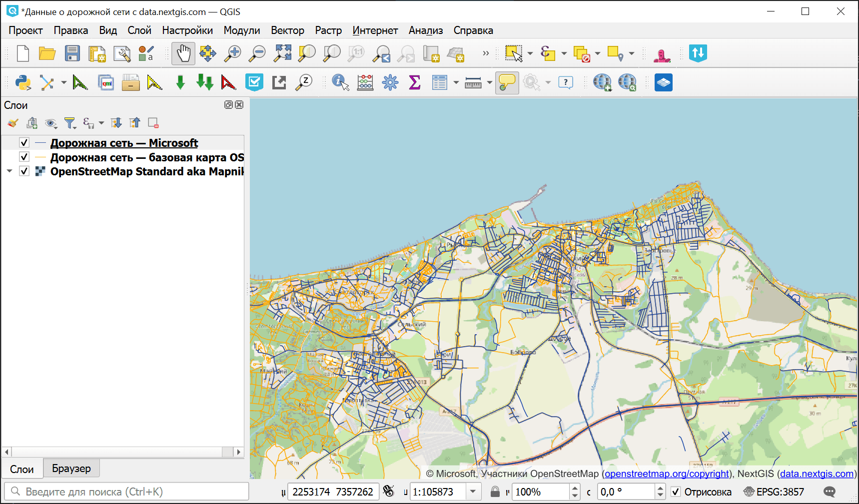Click the Save Project floppy disk icon
859x504 pixels.
[72, 53]
